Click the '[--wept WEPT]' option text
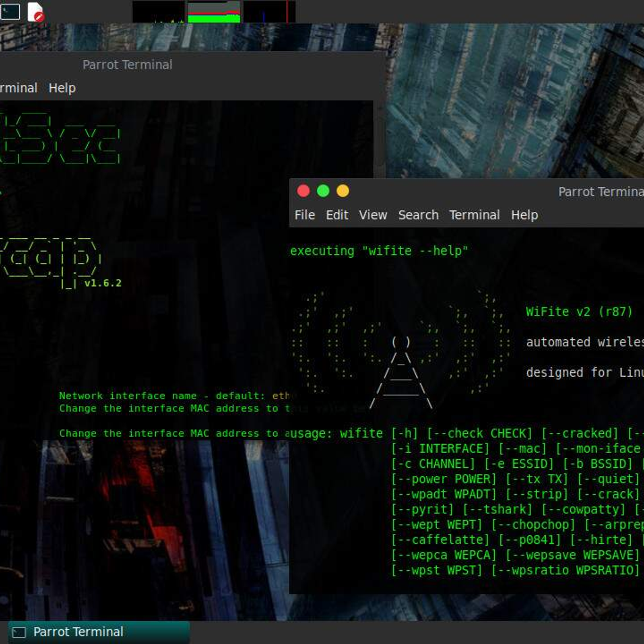This screenshot has height=644, width=644. pos(437,524)
